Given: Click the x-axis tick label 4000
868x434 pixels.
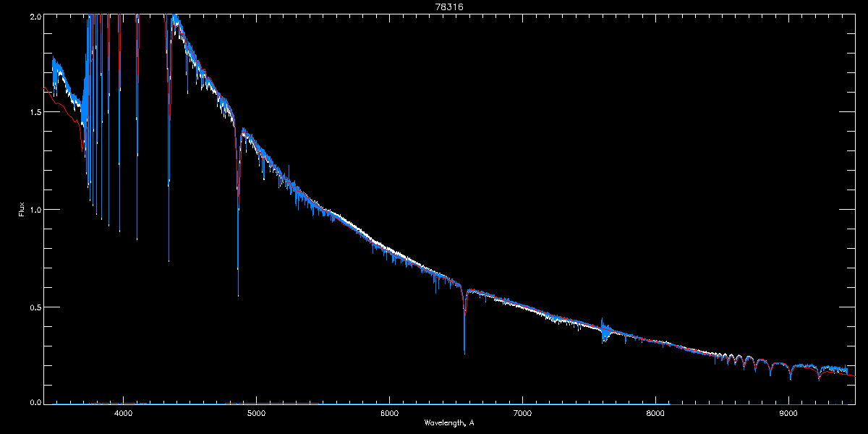Looking at the screenshot, I should 123,414.
